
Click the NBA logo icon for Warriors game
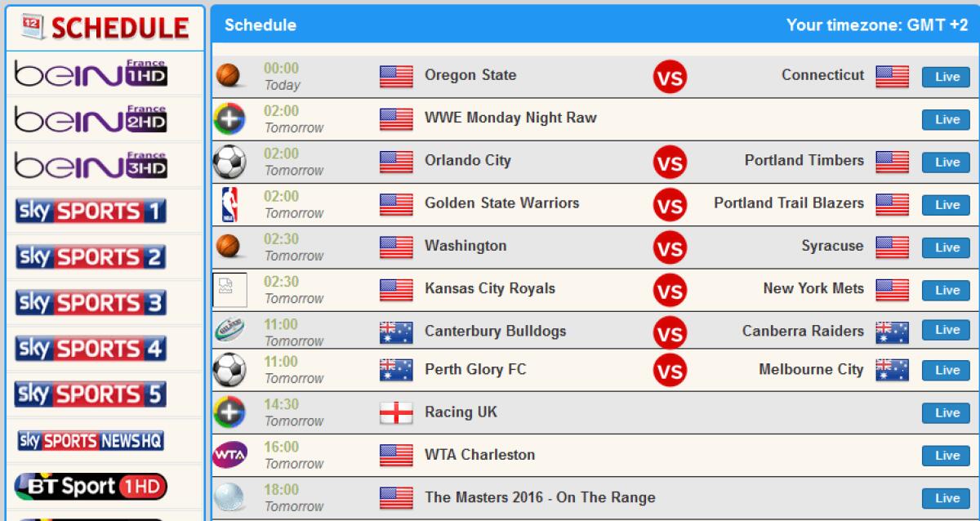click(231, 203)
